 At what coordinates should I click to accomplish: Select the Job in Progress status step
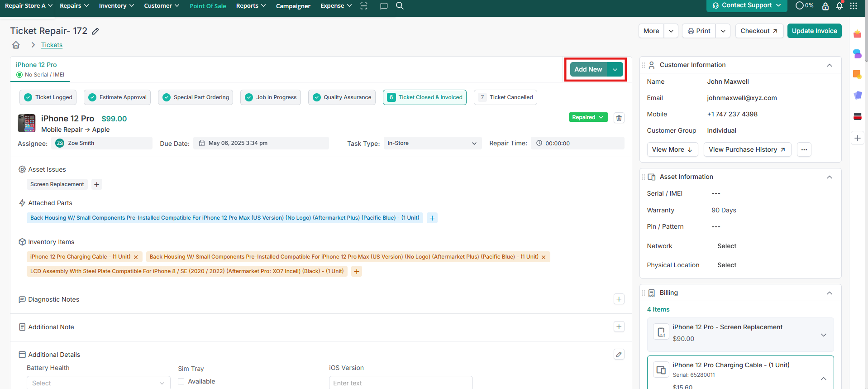coord(271,97)
